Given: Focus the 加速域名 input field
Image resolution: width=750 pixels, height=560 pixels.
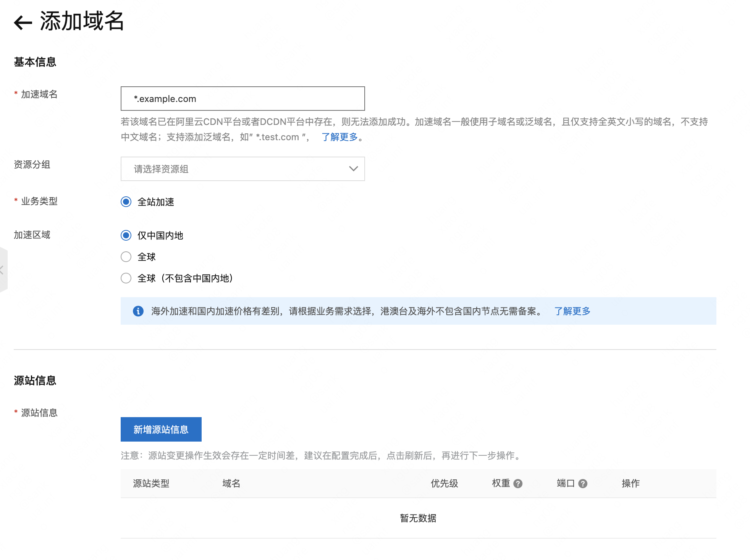Looking at the screenshot, I should pos(242,99).
